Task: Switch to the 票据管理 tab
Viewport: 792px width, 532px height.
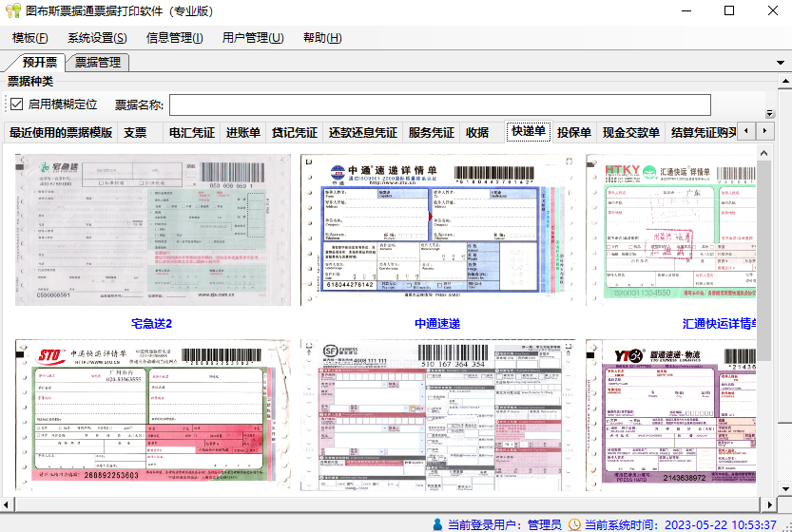Action: [98, 62]
